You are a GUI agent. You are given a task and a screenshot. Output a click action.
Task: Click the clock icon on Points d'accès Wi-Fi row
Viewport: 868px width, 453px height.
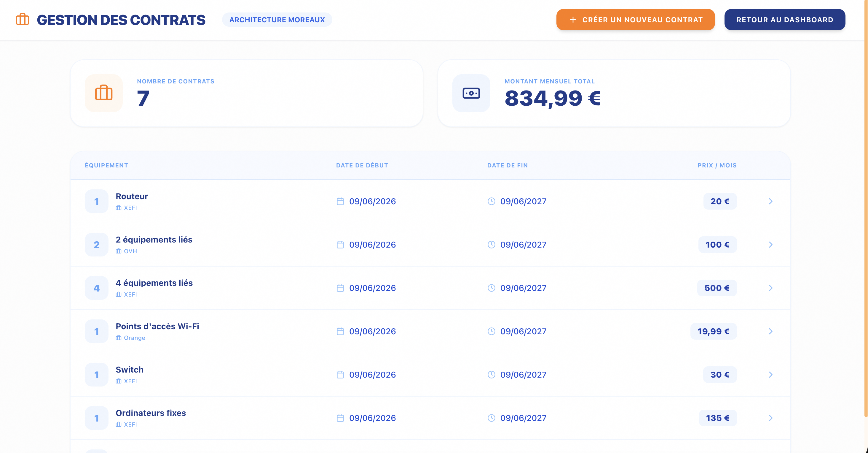(x=491, y=331)
